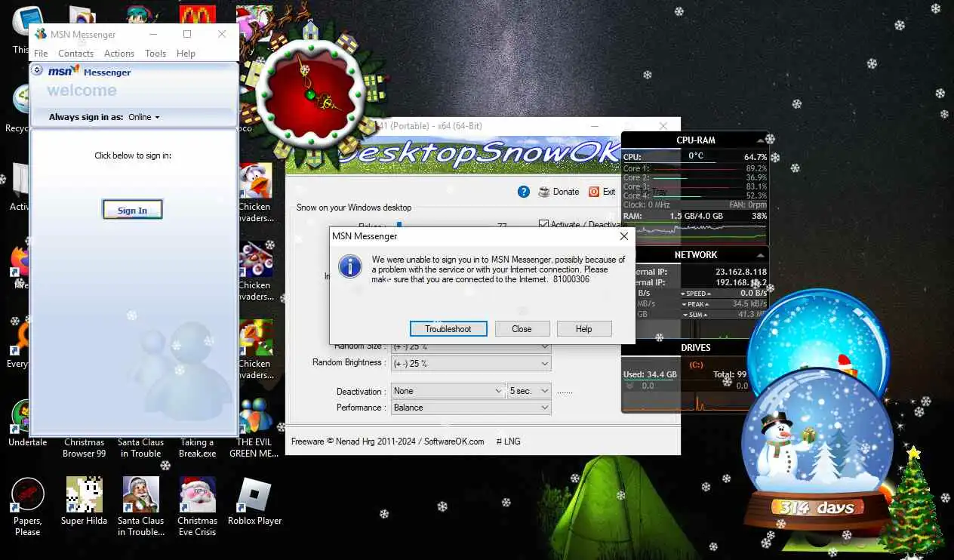Click the # LNG language option
This screenshot has height=560, width=954.
point(508,442)
